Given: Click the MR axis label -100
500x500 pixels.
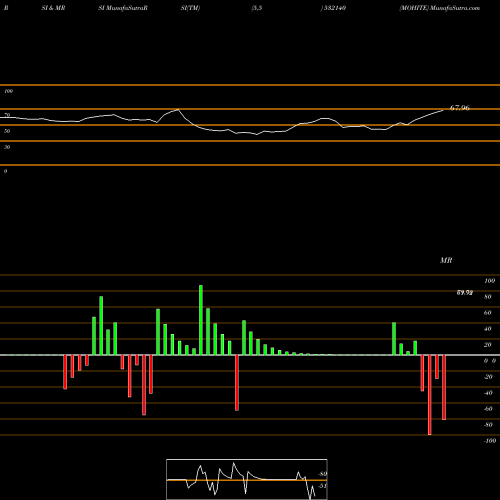Looking at the screenshot, I should click(x=489, y=441).
